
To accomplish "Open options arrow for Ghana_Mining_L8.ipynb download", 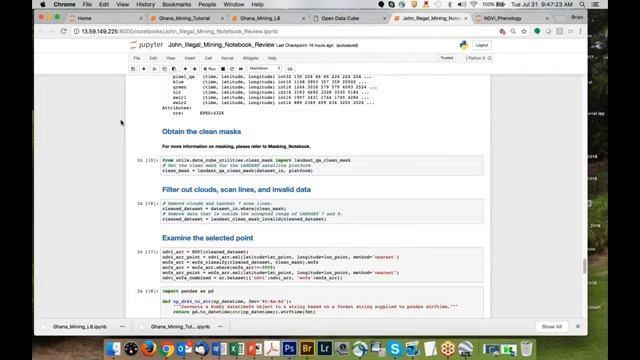I will tap(122, 327).
